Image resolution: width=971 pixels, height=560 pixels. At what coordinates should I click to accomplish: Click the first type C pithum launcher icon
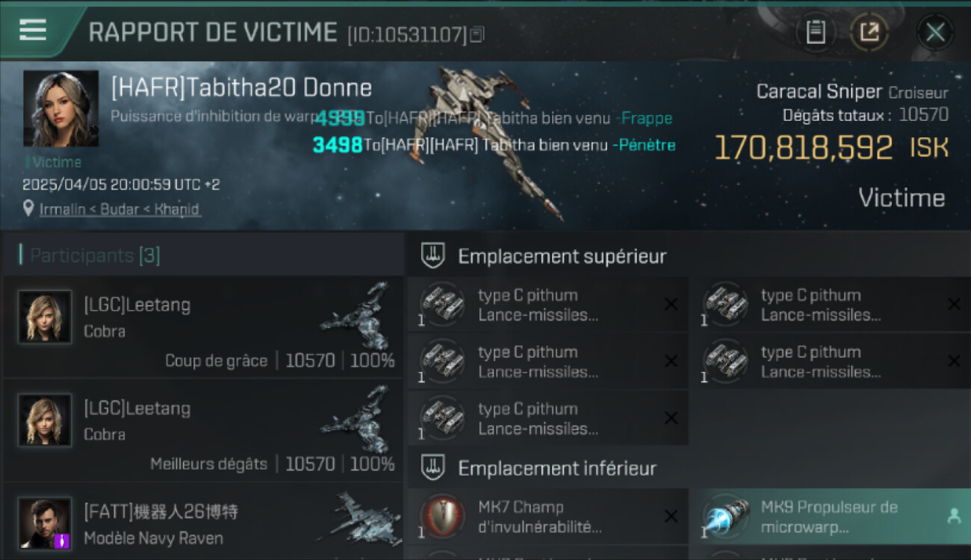pos(442,305)
